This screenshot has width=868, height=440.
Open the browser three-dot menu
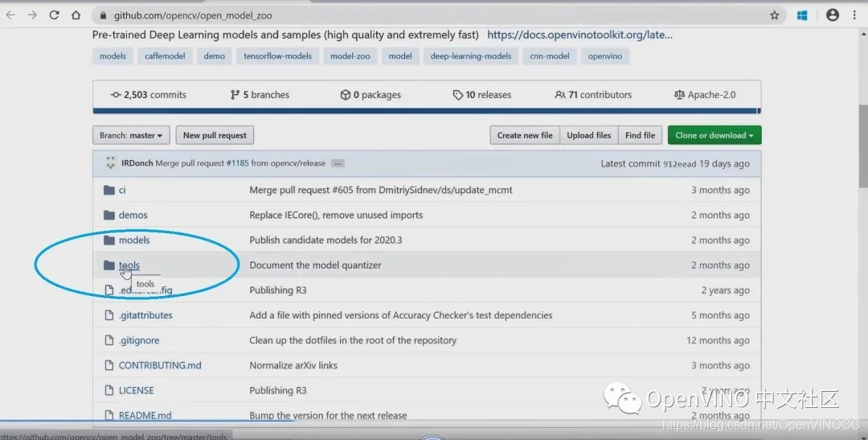click(854, 15)
